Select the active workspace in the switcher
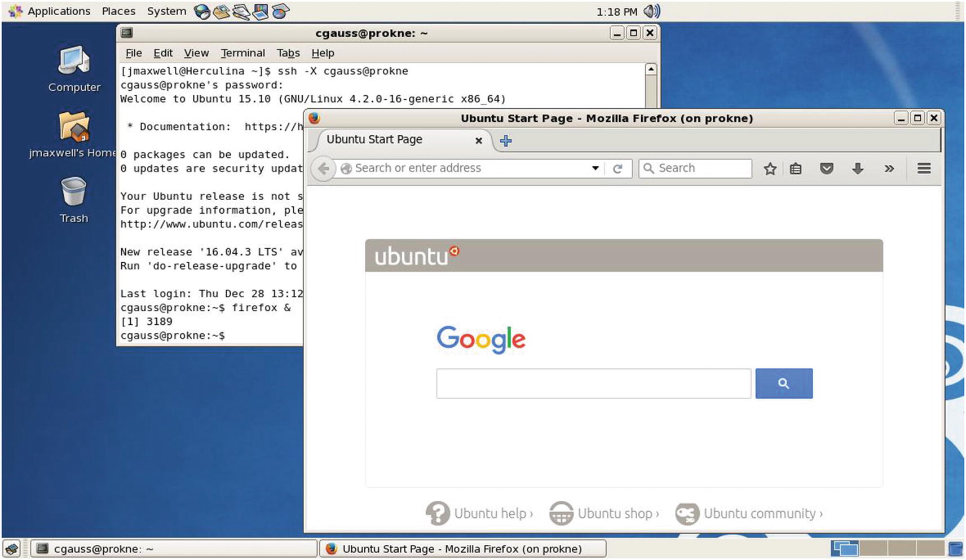Viewport: 966px width, 560px height. pyautogui.click(x=845, y=549)
